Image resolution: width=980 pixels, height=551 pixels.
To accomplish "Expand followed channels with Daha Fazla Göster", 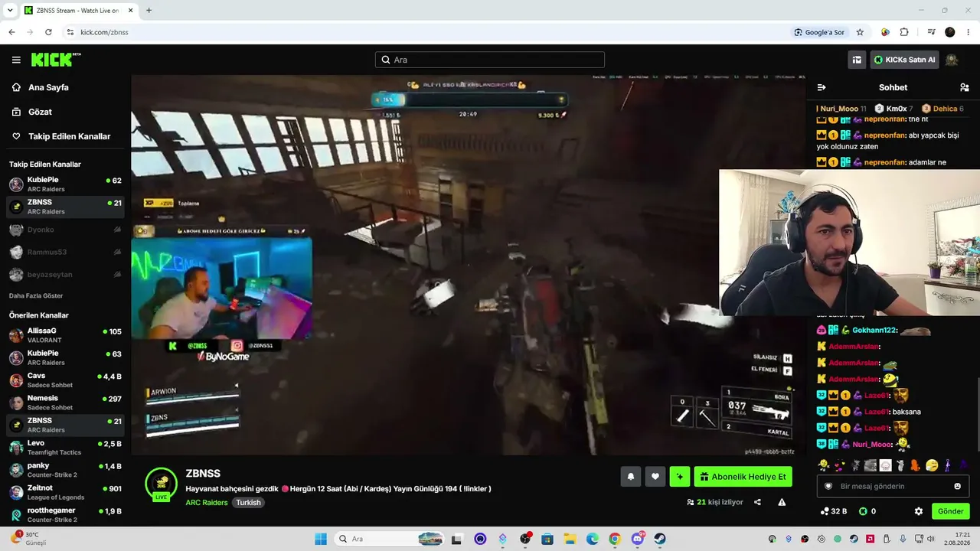I will pyautogui.click(x=36, y=295).
